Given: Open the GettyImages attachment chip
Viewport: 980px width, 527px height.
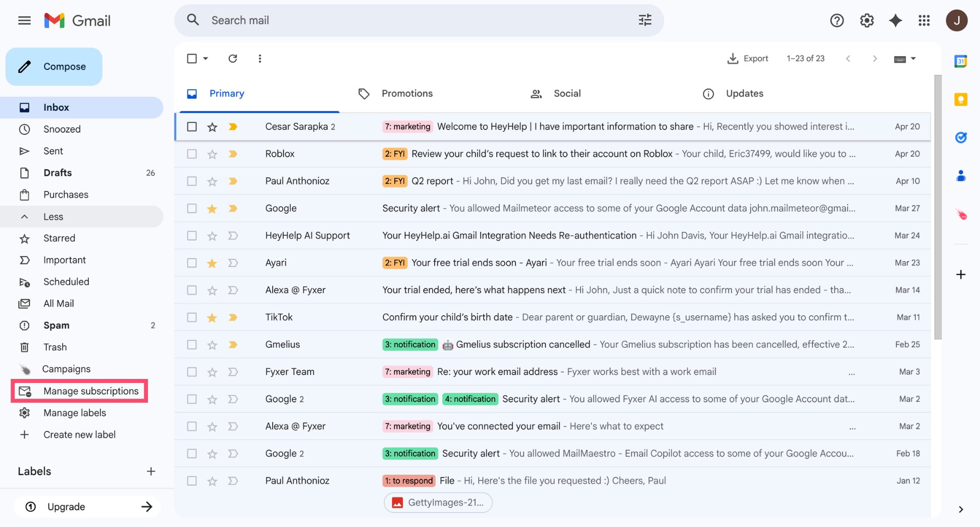Looking at the screenshot, I should [x=438, y=503].
